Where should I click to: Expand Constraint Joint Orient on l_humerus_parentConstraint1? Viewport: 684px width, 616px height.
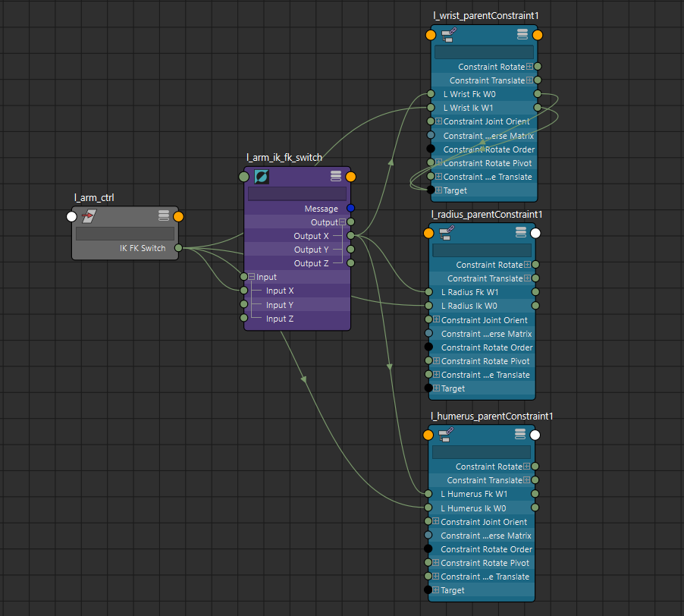[435, 522]
